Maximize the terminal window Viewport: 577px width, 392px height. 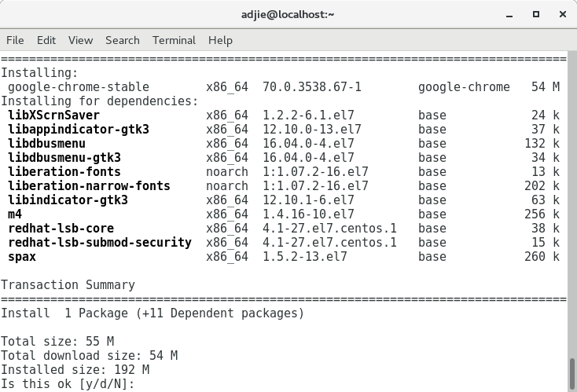click(536, 14)
